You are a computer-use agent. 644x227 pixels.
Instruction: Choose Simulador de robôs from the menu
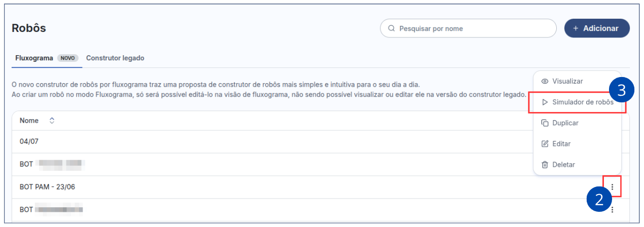[583, 102]
